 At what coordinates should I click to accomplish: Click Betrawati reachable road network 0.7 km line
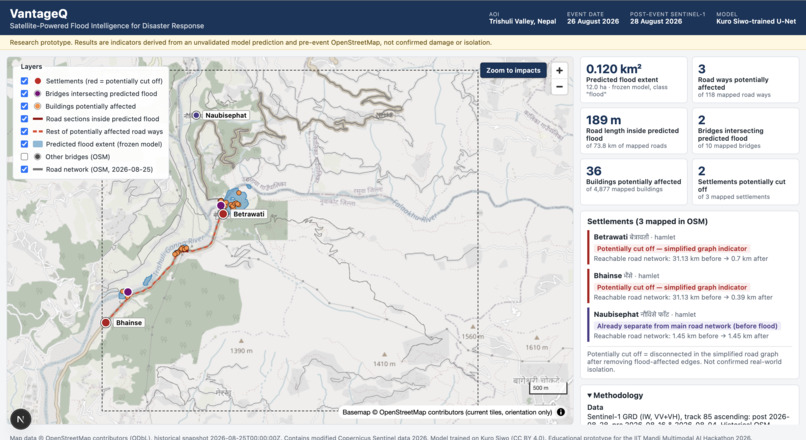pos(681,259)
